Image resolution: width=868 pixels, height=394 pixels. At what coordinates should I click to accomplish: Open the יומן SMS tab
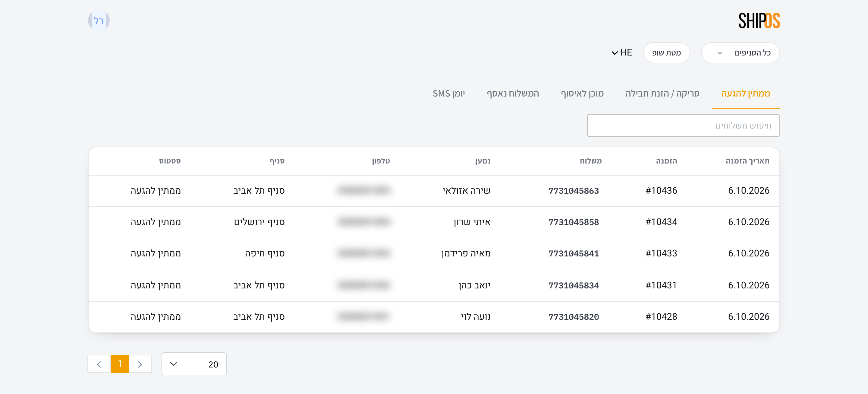click(x=448, y=94)
